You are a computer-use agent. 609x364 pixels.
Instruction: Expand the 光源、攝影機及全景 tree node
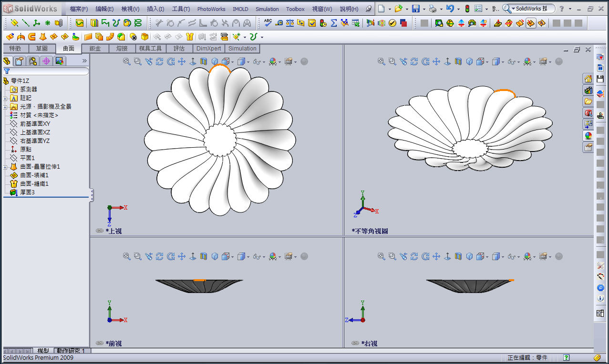[6, 107]
